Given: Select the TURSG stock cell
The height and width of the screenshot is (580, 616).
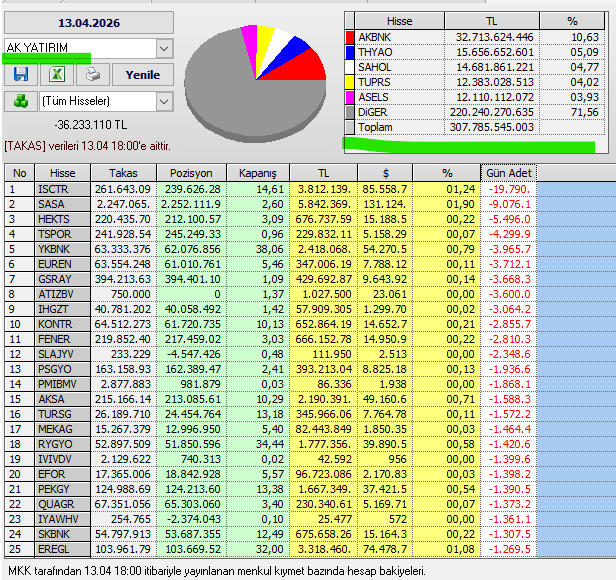Looking at the screenshot, I should pyautogui.click(x=62, y=414).
